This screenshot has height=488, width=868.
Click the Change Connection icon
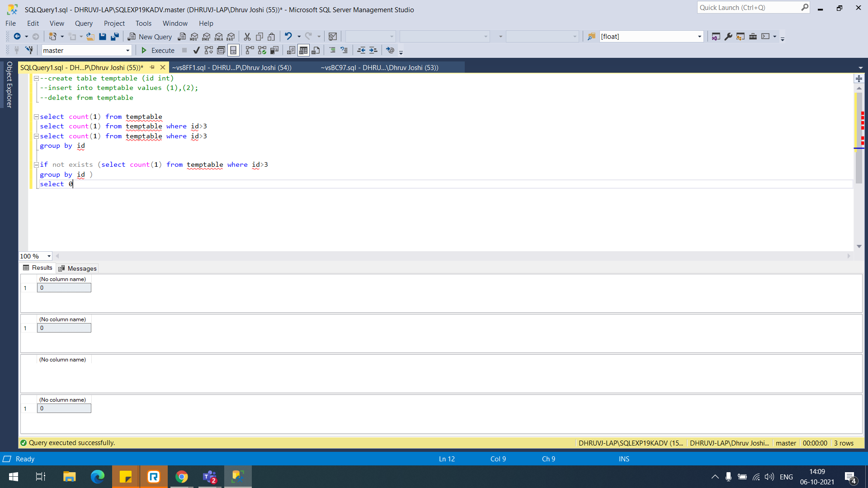[29, 50]
